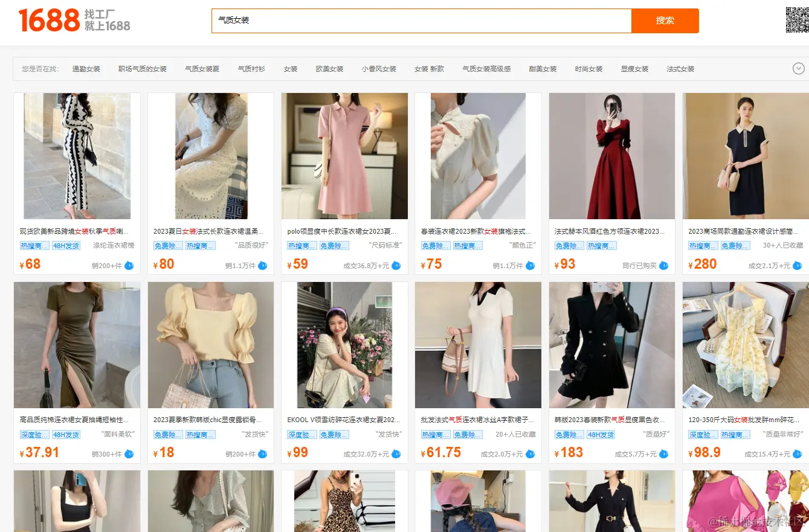Open the leopard print dress thumbnail
The image size is (809, 532).
[344, 501]
